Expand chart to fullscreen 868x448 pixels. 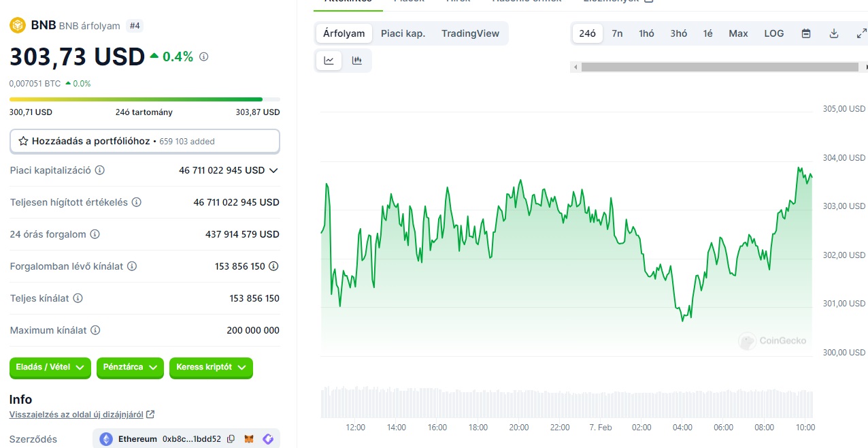pos(861,33)
